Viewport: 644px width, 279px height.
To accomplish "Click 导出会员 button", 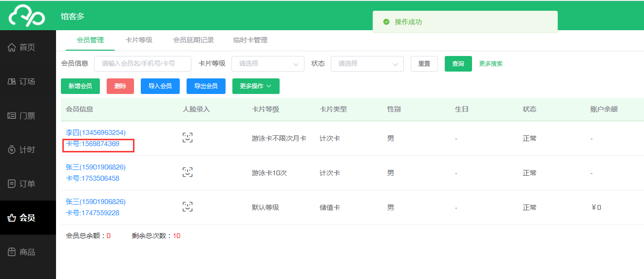I will [x=206, y=86].
